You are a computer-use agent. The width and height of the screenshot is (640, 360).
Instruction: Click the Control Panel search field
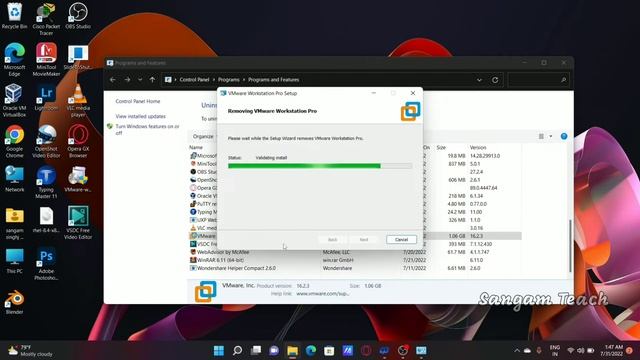tap(538, 80)
